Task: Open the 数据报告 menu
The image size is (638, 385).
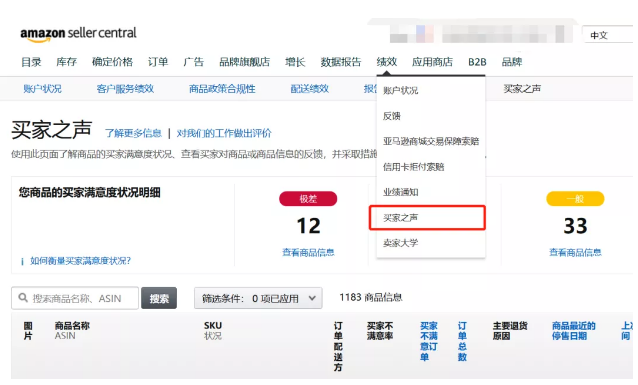Action: point(341,62)
